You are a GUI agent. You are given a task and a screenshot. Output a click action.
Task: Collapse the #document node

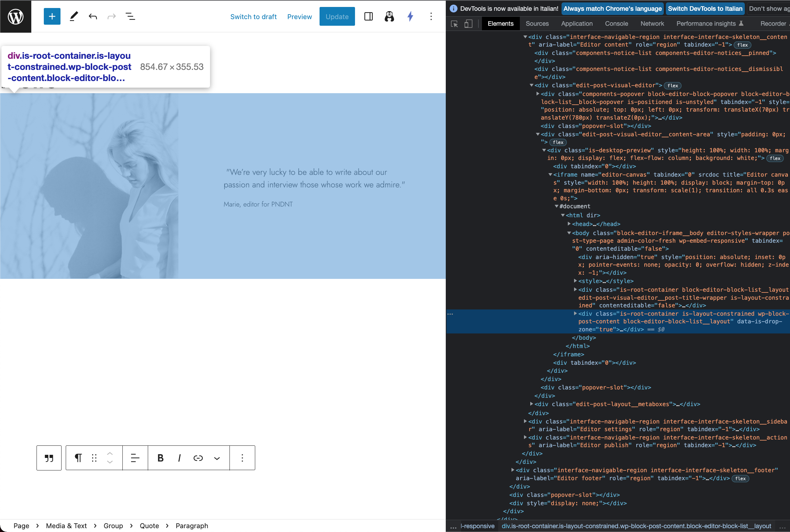(556, 206)
